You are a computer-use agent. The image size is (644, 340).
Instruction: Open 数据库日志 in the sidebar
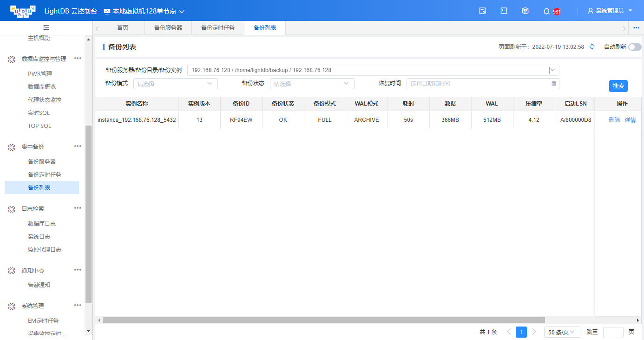(x=42, y=224)
